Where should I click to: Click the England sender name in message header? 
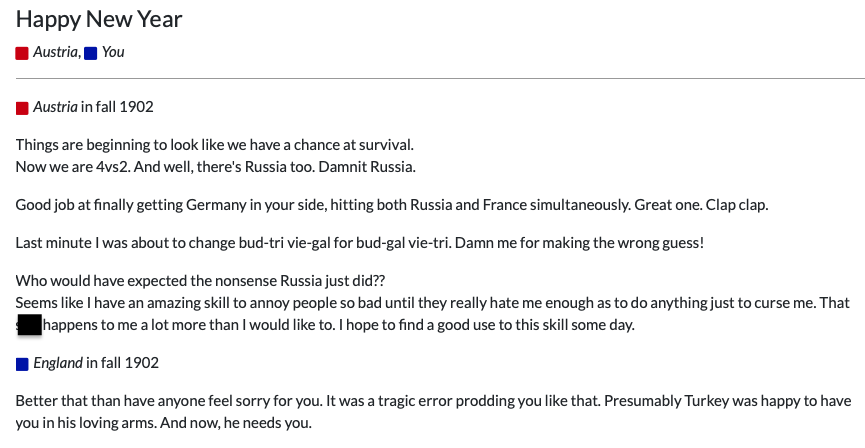pos(58,362)
